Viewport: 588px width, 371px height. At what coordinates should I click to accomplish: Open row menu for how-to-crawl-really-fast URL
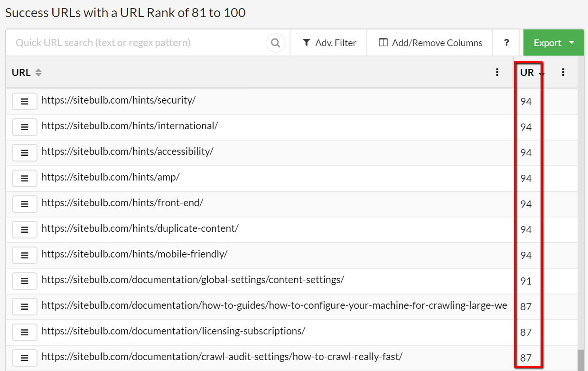pyautogui.click(x=25, y=358)
